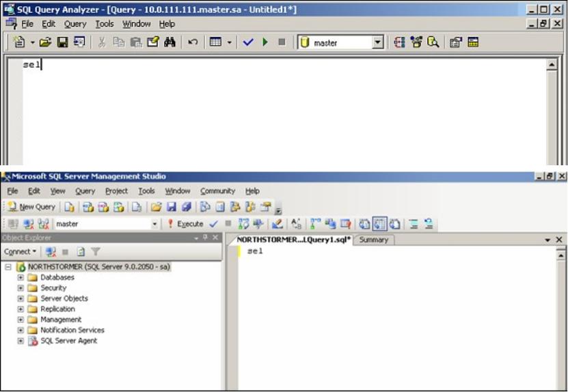Click the Cancel Query stop button in Query Analyzer
The image size is (568, 392).
point(282,42)
